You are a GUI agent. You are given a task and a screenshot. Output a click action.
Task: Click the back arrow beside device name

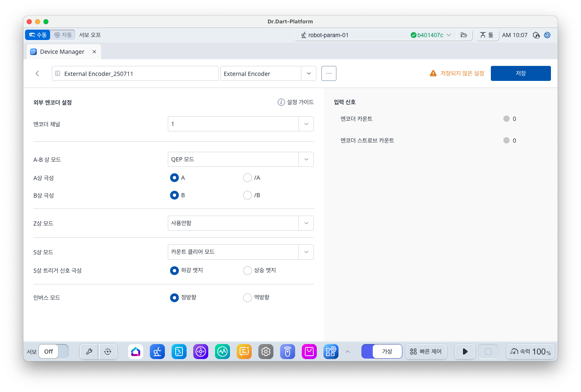coord(38,73)
